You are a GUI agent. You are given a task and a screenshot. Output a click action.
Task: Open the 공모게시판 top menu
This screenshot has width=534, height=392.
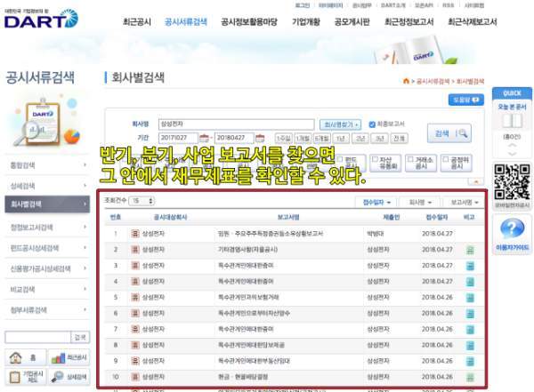tap(352, 21)
